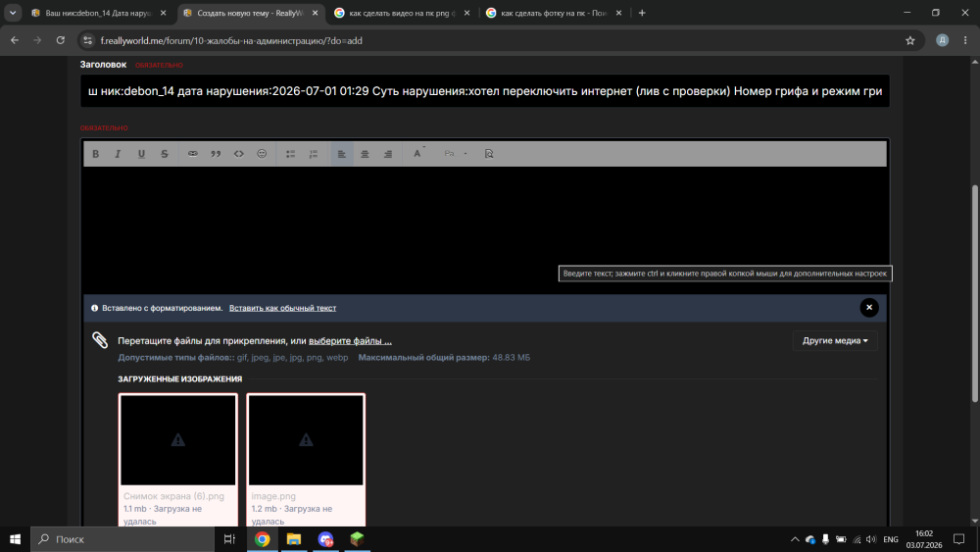The image size is (980, 552).
Task: Insert a bulleted list
Action: point(291,154)
